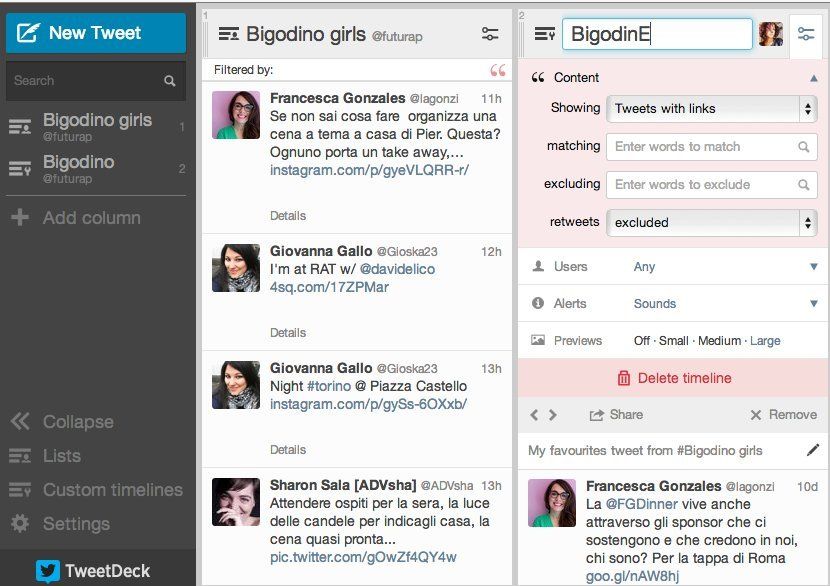
Task: Set Previews to Medium
Action: pos(719,341)
